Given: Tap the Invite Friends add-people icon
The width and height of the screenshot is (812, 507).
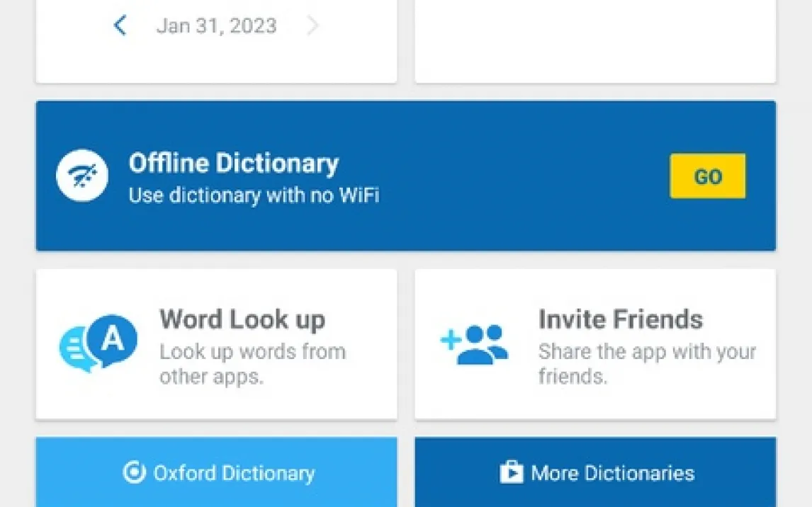Looking at the screenshot, I should pos(474,344).
